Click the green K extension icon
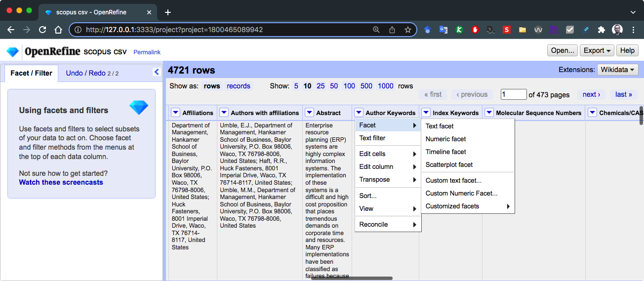Viewport: 644px width, 281px height. 459,30
